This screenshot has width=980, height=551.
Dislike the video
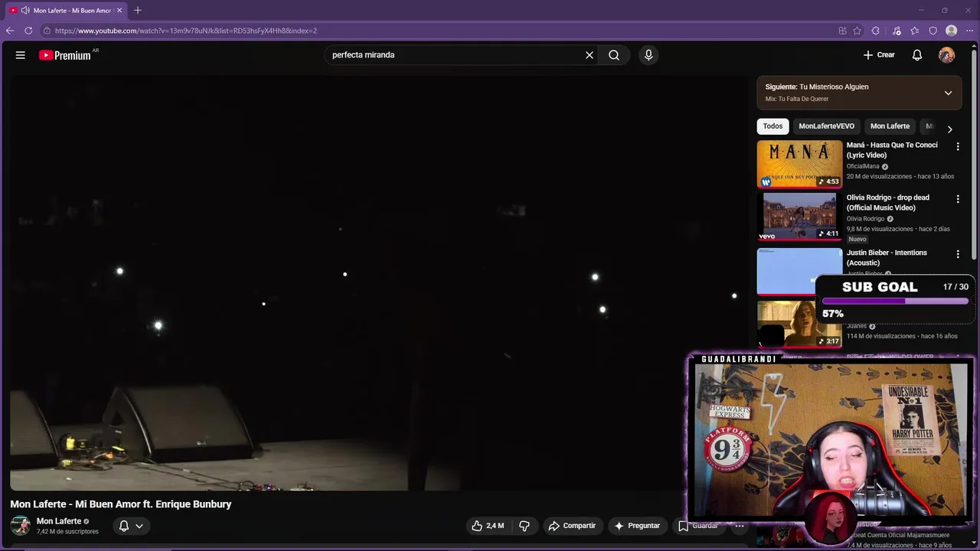point(524,526)
